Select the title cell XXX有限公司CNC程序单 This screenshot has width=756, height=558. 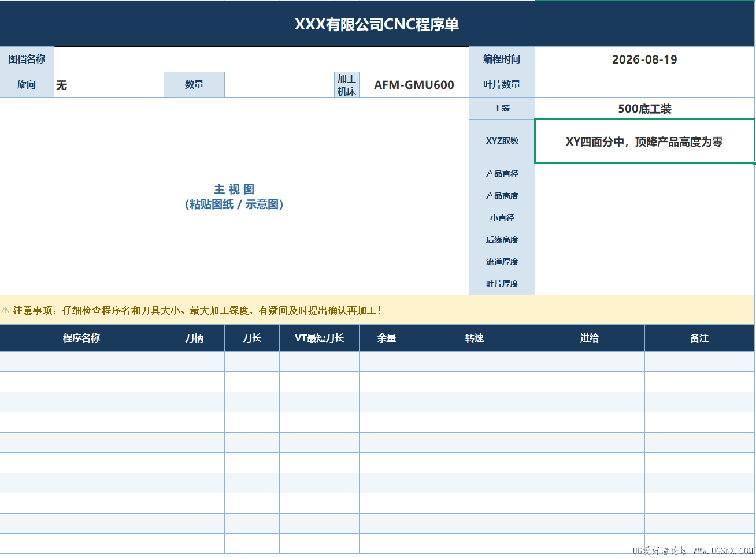[x=377, y=24]
